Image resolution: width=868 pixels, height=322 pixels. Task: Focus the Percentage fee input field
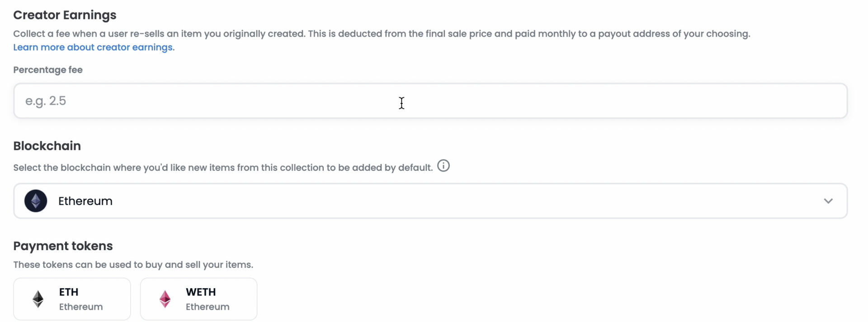point(430,101)
